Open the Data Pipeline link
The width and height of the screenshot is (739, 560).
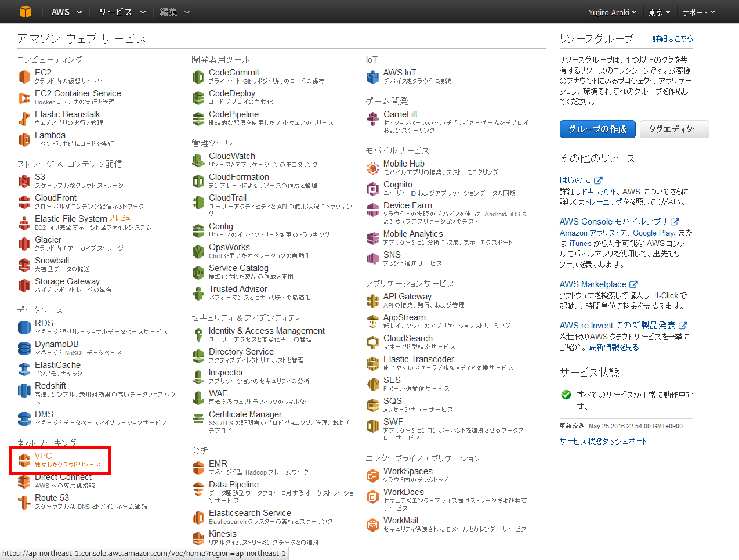234,485
